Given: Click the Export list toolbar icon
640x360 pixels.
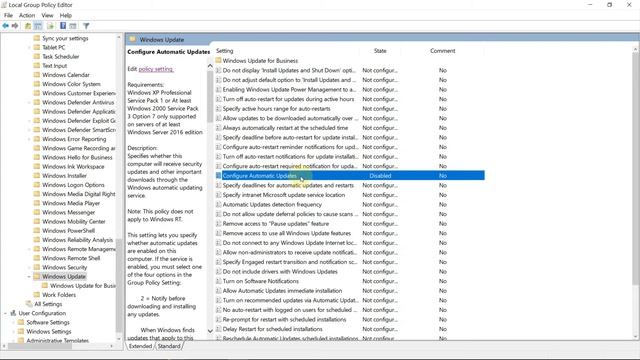Looking at the screenshot, I should (50, 26).
